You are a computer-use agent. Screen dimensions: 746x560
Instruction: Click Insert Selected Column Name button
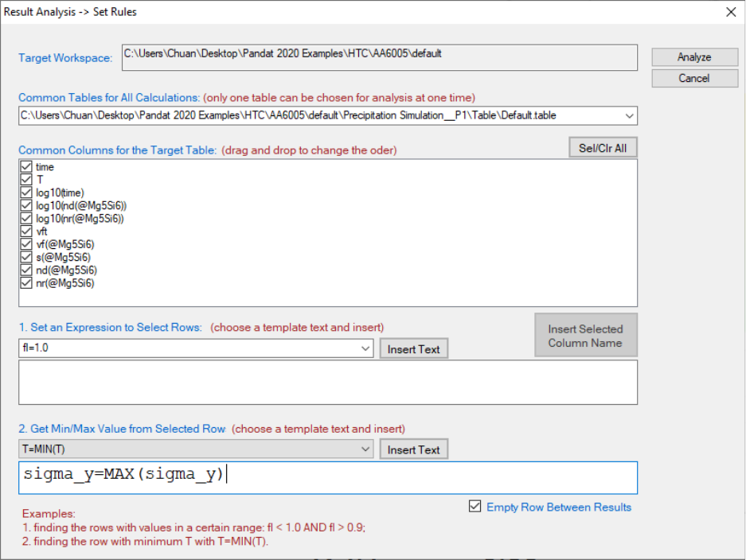pyautogui.click(x=586, y=335)
